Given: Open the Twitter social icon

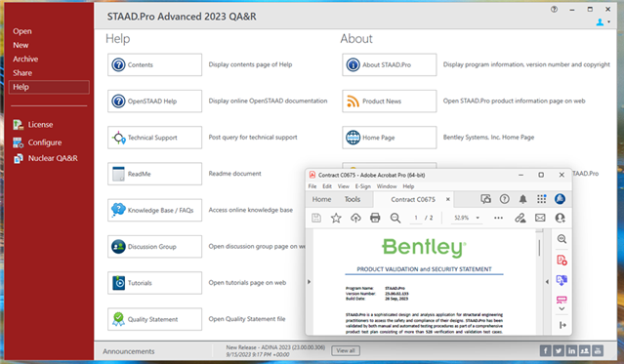Looking at the screenshot, I should coord(559,350).
